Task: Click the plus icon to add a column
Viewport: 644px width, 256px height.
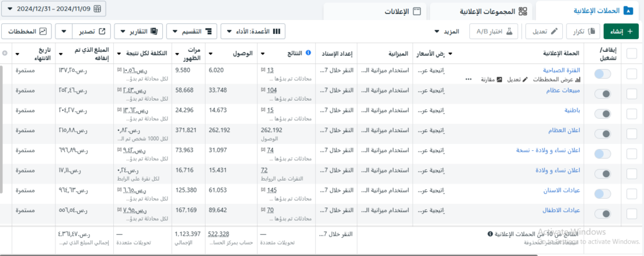Action: pos(5,53)
